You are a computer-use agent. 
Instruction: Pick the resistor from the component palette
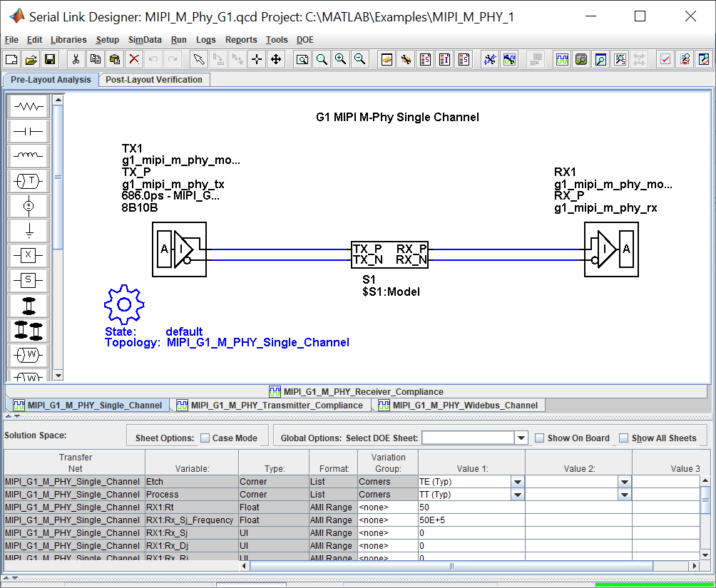coord(29,107)
